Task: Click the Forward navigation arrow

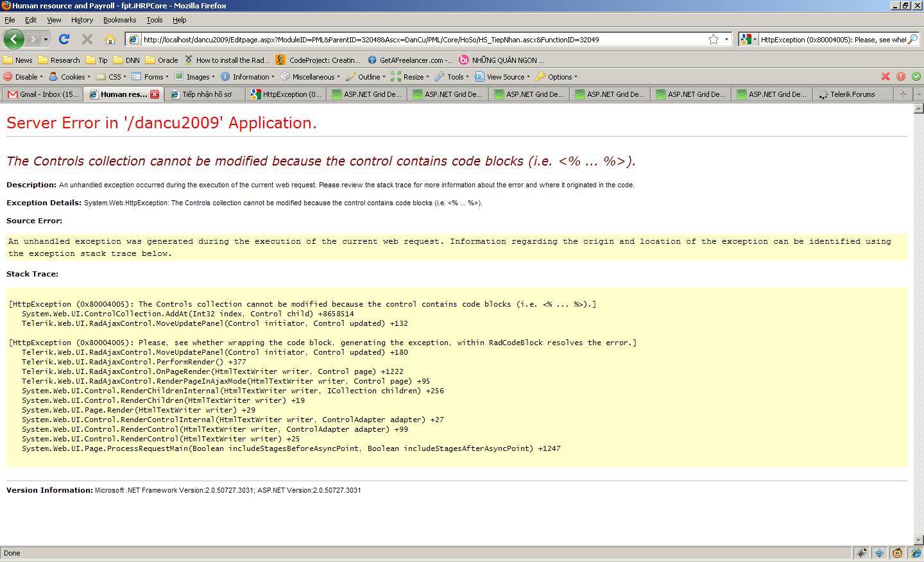Action: coord(33,39)
